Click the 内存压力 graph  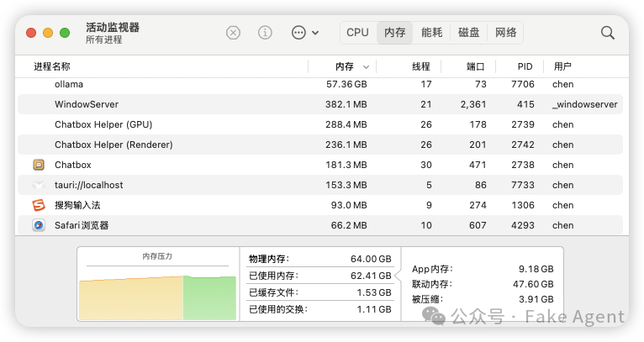158,297
